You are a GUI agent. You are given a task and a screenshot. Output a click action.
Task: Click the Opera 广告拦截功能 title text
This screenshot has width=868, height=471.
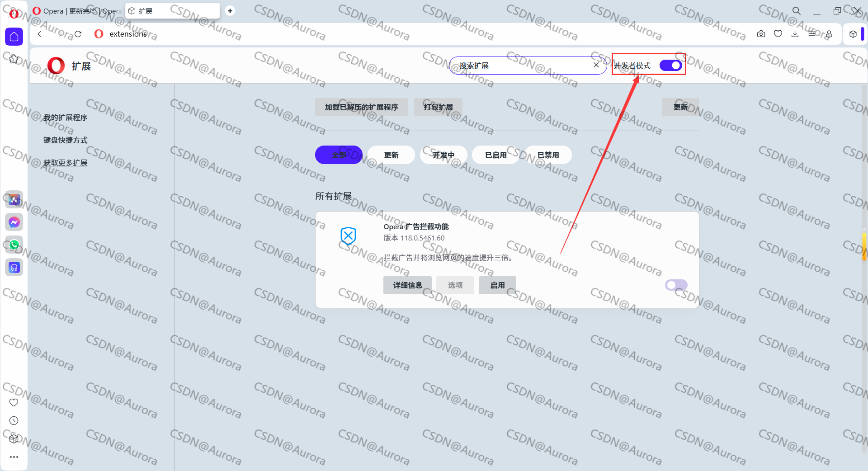416,226
